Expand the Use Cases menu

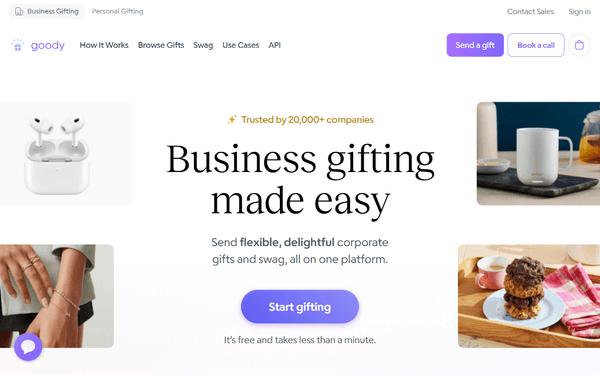pyautogui.click(x=241, y=45)
